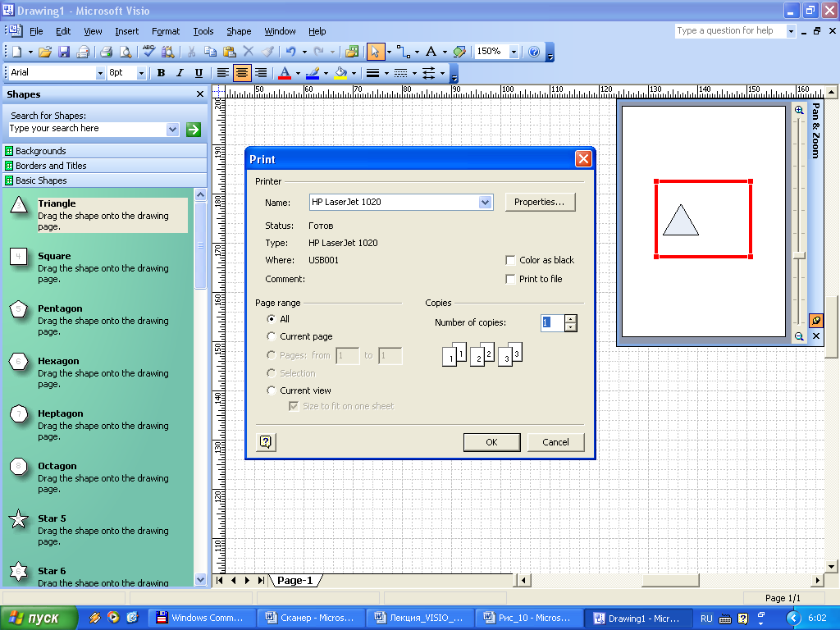Select the Current page radio button

point(272,336)
